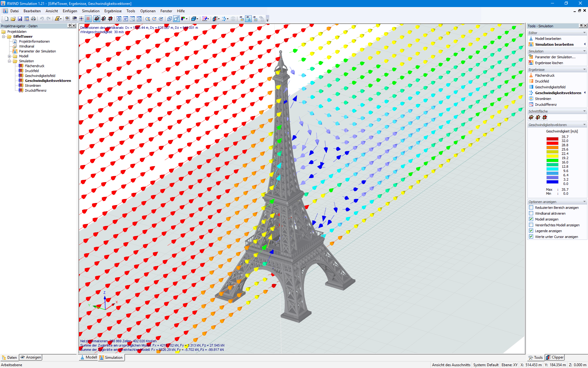Select Stromlinien in project tree

click(x=33, y=86)
